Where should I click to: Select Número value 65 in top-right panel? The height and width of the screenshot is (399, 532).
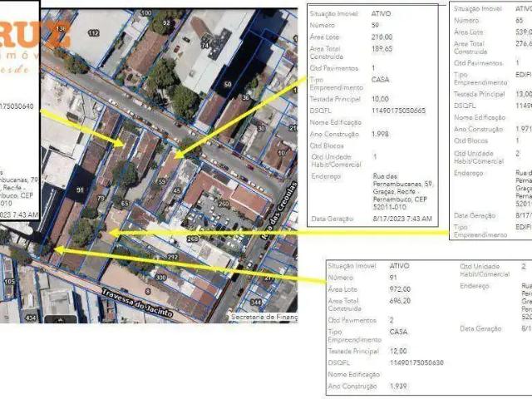519,21
